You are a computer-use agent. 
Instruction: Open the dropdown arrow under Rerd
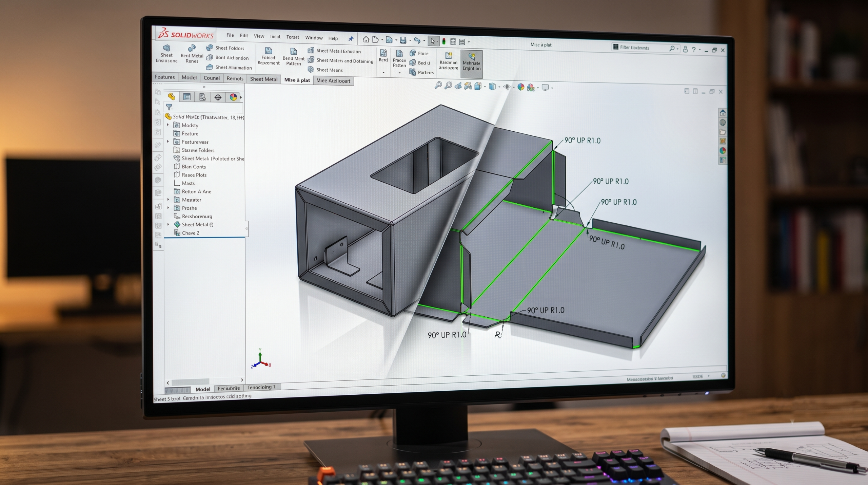[x=383, y=72]
